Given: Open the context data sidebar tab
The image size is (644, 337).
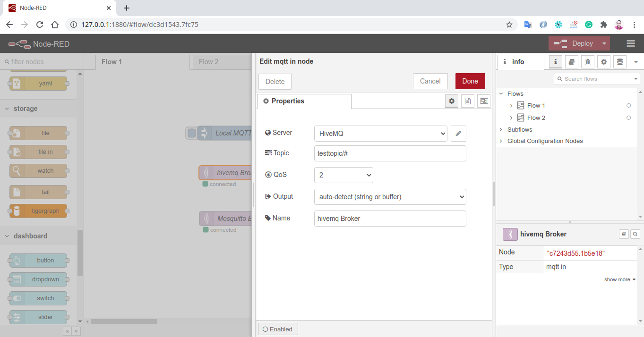Looking at the screenshot, I should tap(620, 62).
